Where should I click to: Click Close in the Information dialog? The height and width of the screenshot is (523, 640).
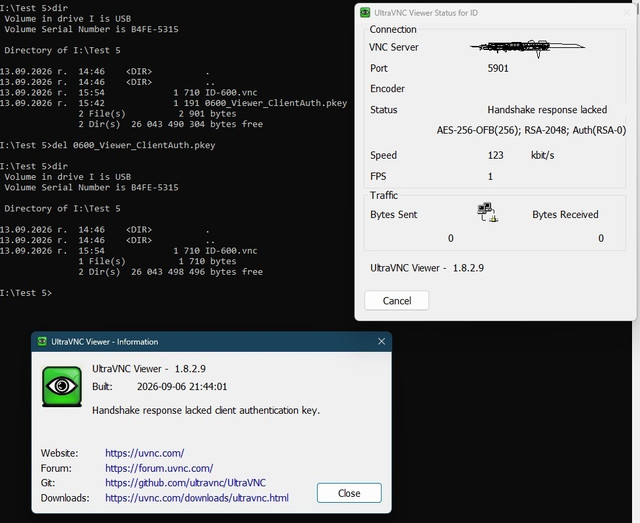click(349, 493)
